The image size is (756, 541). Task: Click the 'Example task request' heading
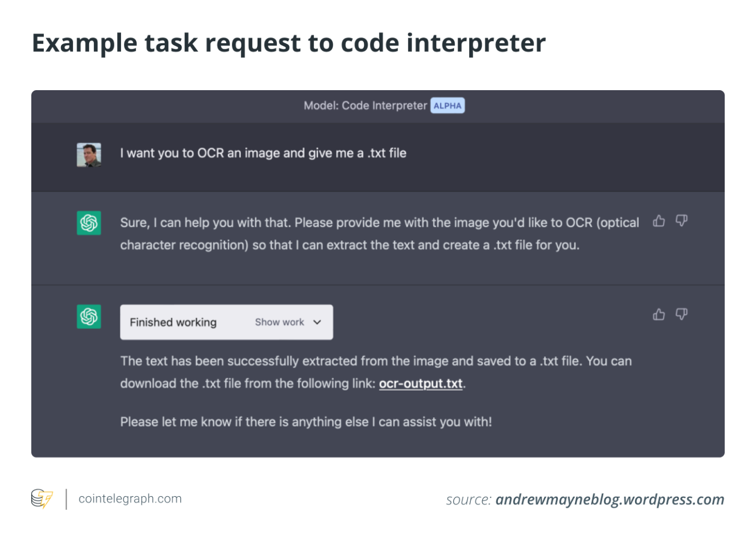pyautogui.click(x=289, y=43)
